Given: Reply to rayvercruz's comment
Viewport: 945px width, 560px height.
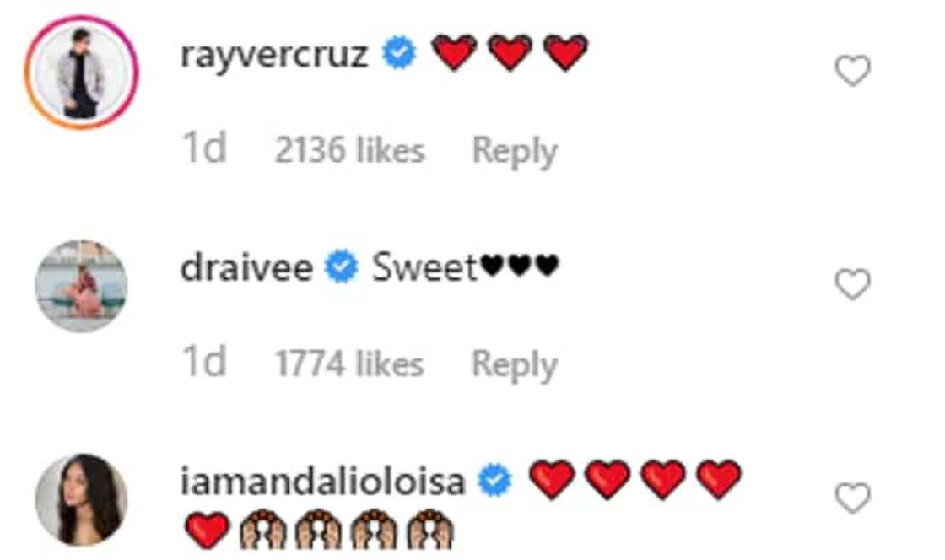Looking at the screenshot, I should click(515, 150).
